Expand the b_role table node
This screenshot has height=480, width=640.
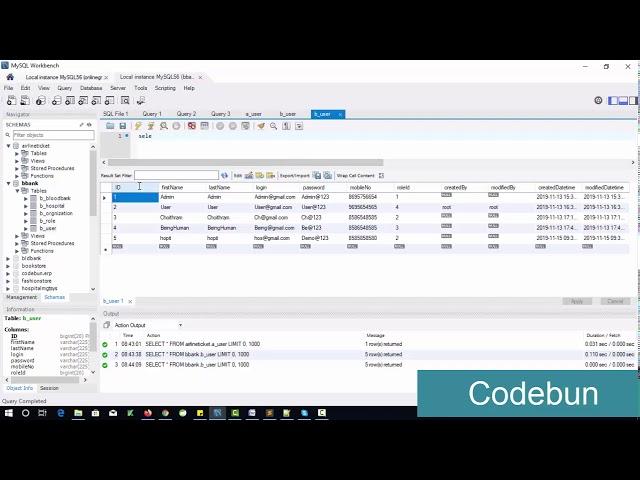pyautogui.click(x=26, y=221)
